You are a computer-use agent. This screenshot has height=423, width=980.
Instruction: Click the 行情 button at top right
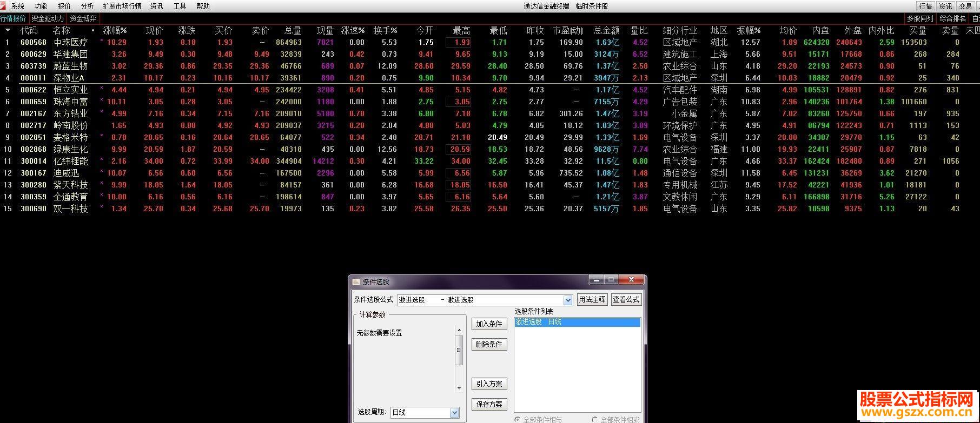click(x=925, y=6)
